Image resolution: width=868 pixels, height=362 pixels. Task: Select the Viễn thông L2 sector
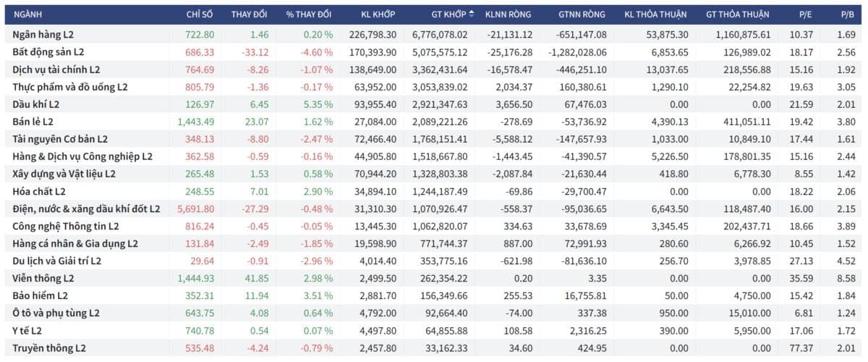click(x=434, y=278)
